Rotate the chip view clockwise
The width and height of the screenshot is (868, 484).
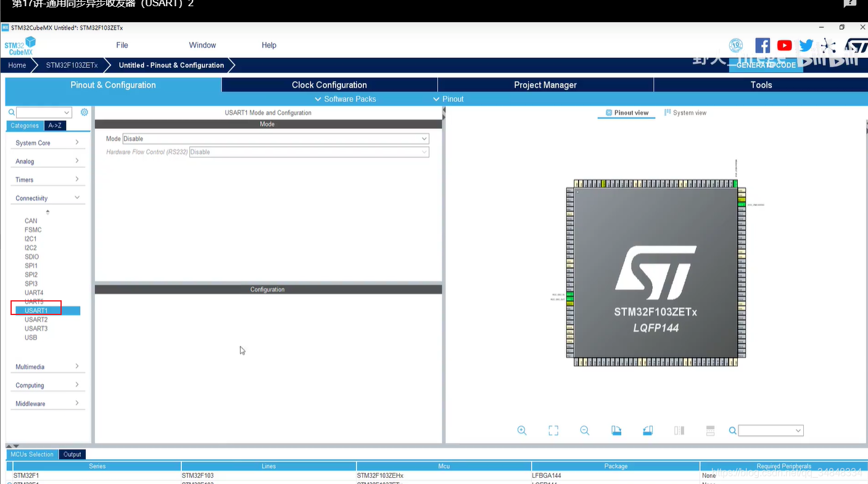(x=616, y=430)
